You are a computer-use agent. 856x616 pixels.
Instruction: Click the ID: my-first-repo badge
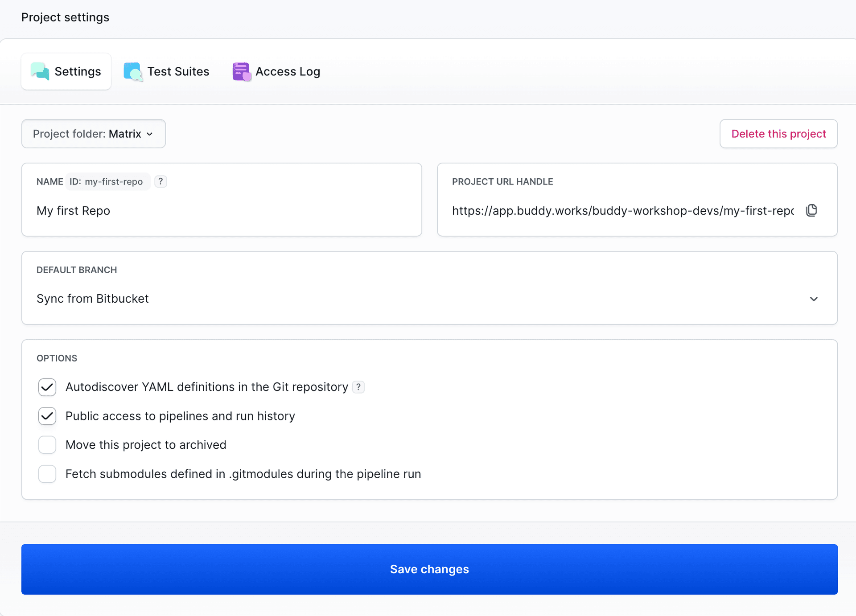[108, 181]
